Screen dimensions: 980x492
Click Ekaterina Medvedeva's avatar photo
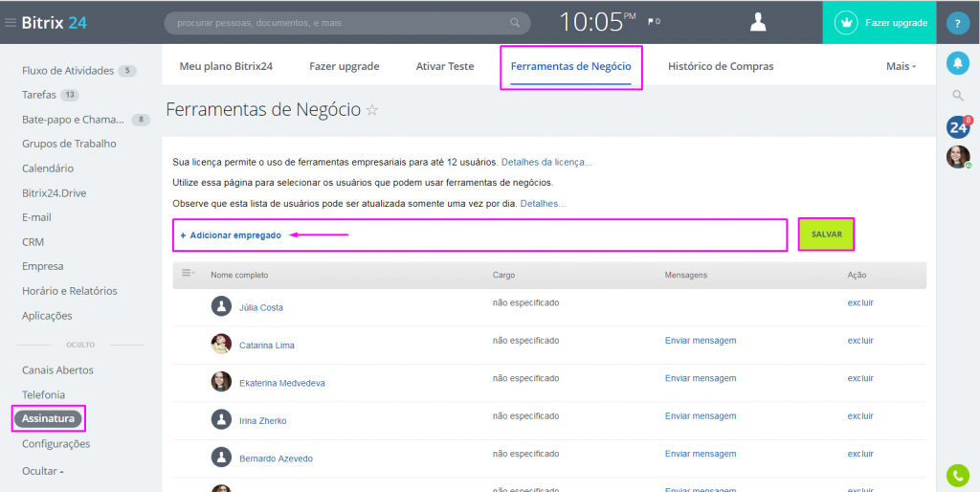click(221, 382)
